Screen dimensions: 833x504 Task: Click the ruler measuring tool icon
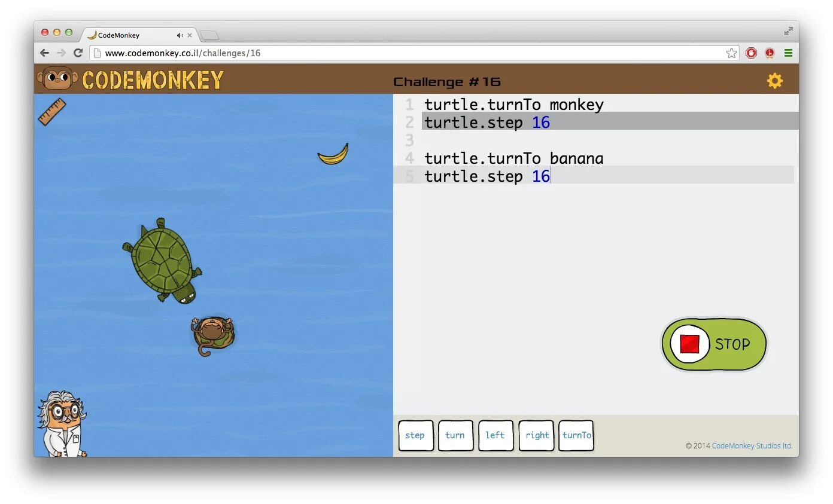(52, 112)
